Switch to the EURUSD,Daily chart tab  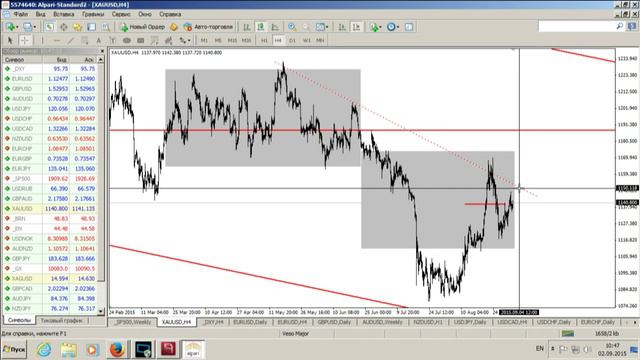click(250, 322)
